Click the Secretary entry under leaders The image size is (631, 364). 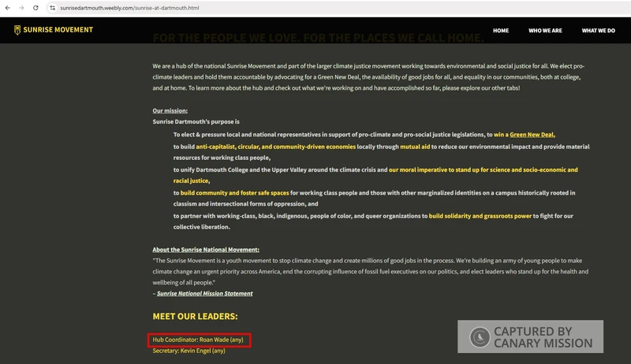click(x=189, y=351)
